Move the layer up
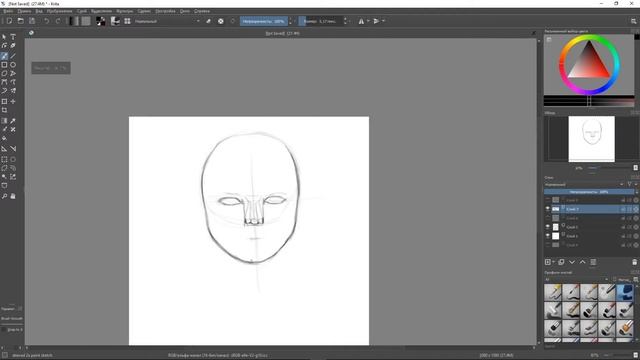Image resolution: width=640 pixels, height=360 pixels. (582, 262)
